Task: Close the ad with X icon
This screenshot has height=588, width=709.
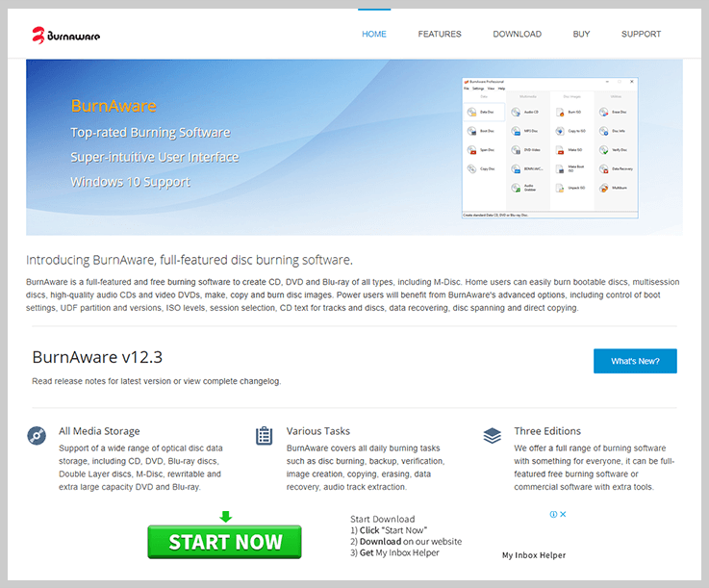Action: point(563,514)
